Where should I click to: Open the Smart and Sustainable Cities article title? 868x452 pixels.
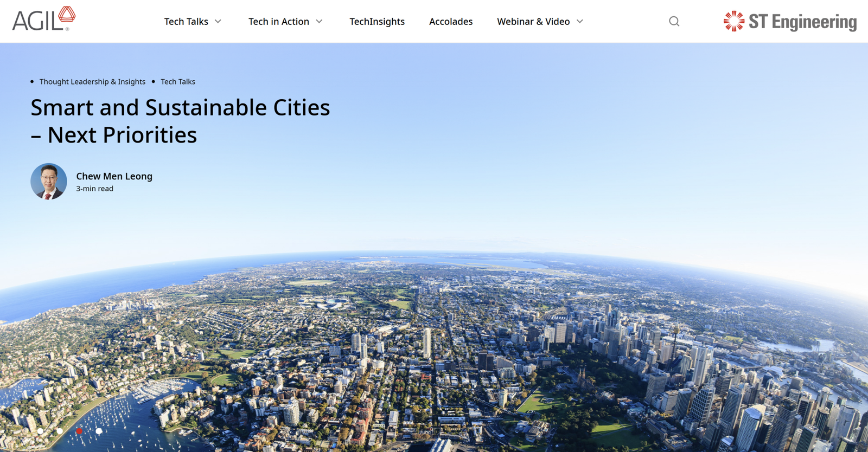(180, 121)
